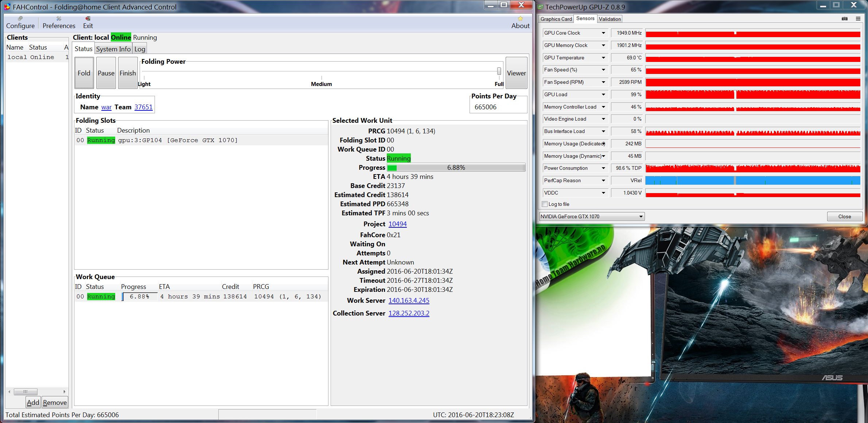Open the Graphics Card tab in GPU-Z

[556, 19]
